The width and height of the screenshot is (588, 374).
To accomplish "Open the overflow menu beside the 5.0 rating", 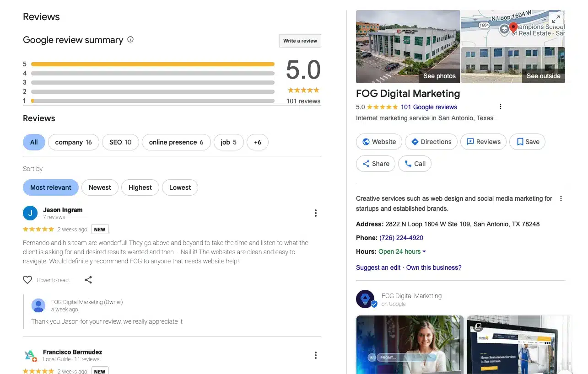I will 500,106.
